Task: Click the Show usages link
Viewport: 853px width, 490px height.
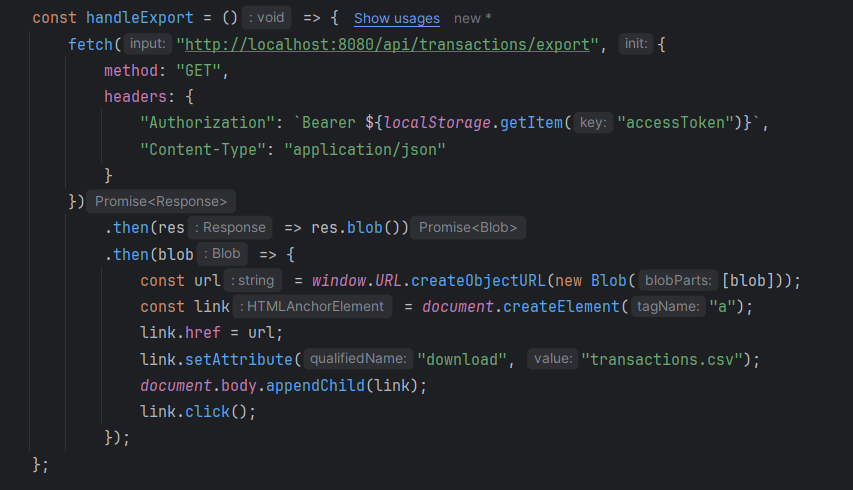Action: 396,19
